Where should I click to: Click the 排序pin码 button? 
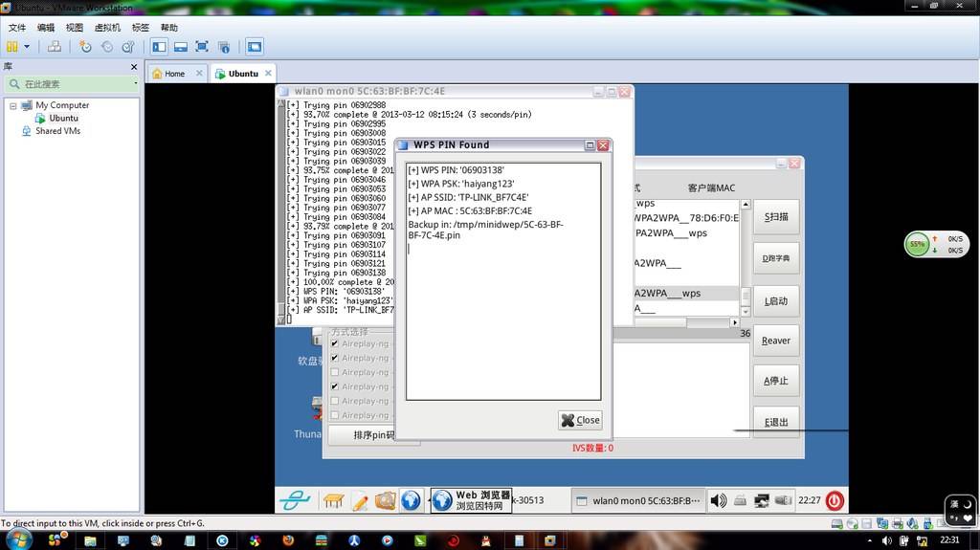373,435
